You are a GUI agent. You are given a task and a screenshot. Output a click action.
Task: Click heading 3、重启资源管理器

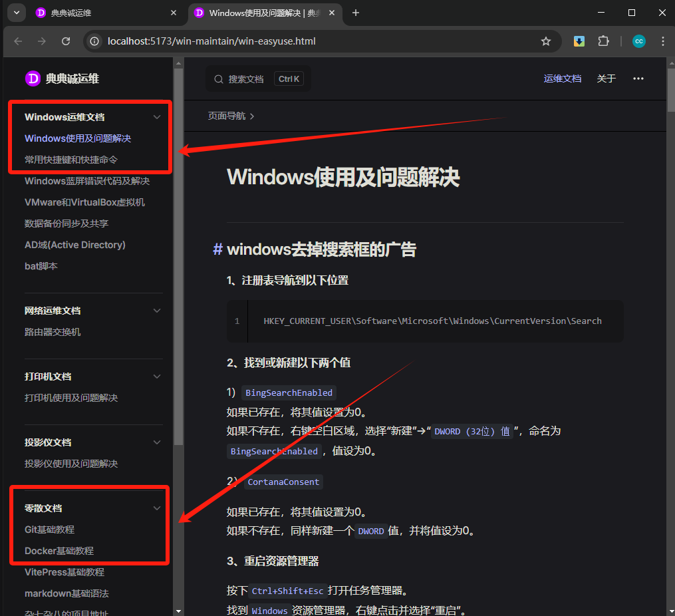(x=273, y=561)
